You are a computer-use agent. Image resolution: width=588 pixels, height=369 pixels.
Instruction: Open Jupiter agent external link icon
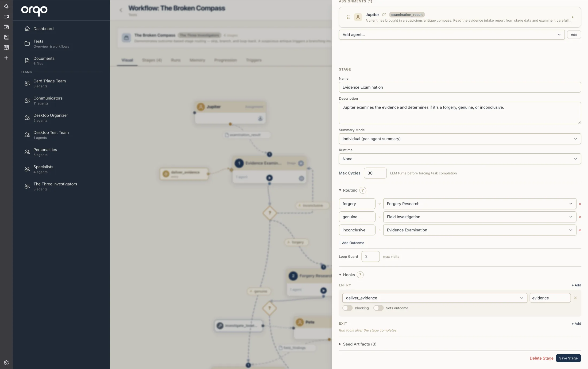pos(384,15)
